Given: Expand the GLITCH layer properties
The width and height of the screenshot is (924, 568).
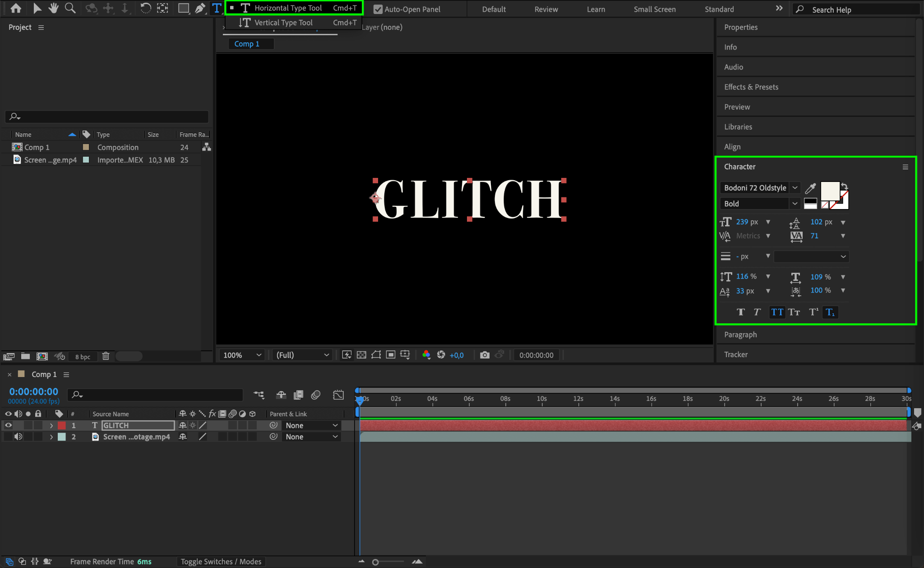Looking at the screenshot, I should (51, 425).
